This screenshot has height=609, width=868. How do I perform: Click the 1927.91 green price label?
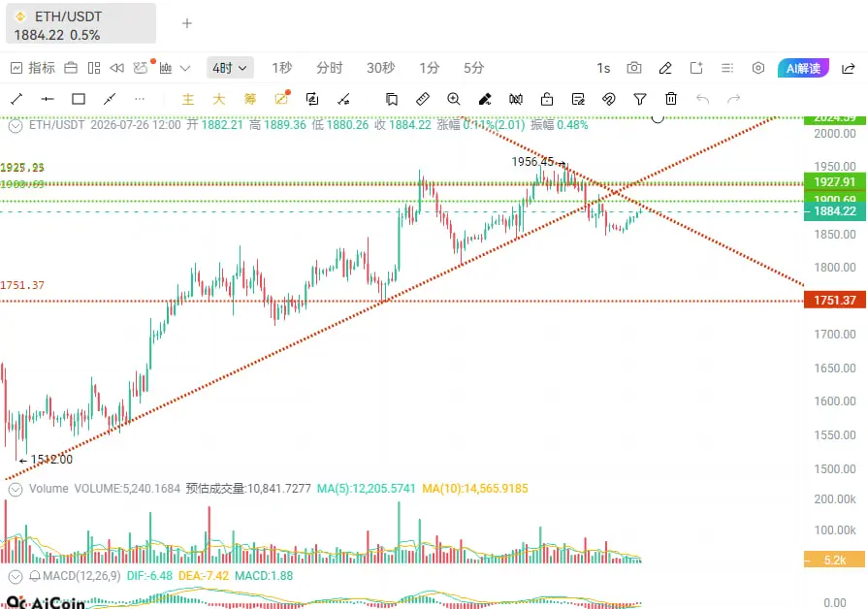click(835, 182)
